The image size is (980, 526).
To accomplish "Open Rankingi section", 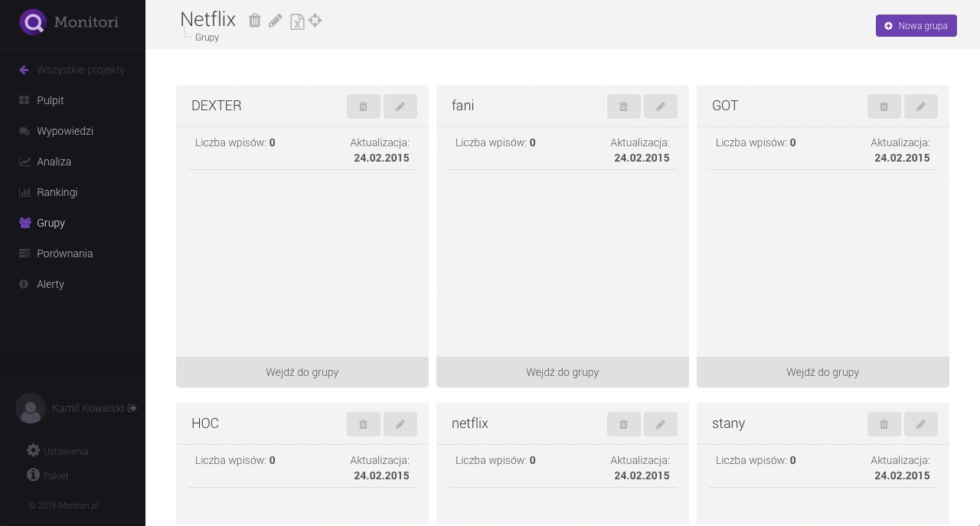I will click(48, 192).
